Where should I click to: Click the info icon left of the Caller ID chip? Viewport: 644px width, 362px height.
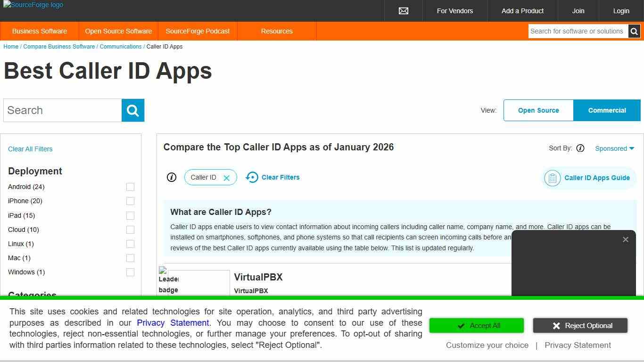pyautogui.click(x=172, y=177)
